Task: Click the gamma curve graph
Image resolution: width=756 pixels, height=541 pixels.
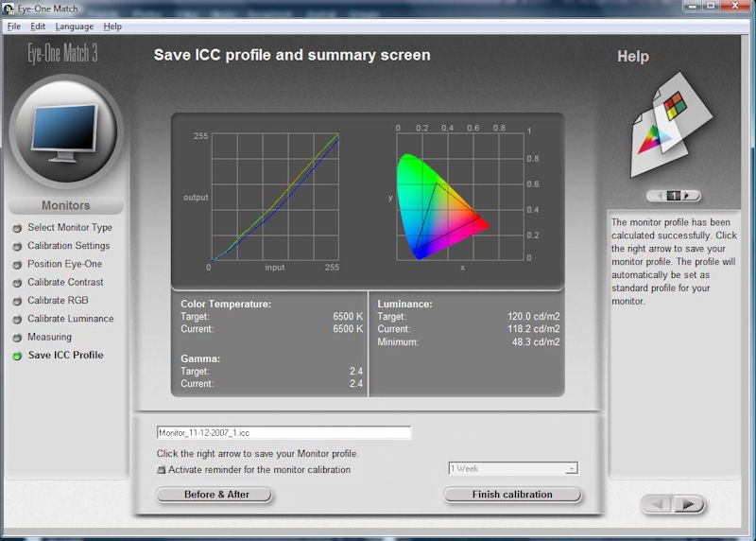Action: [275, 197]
